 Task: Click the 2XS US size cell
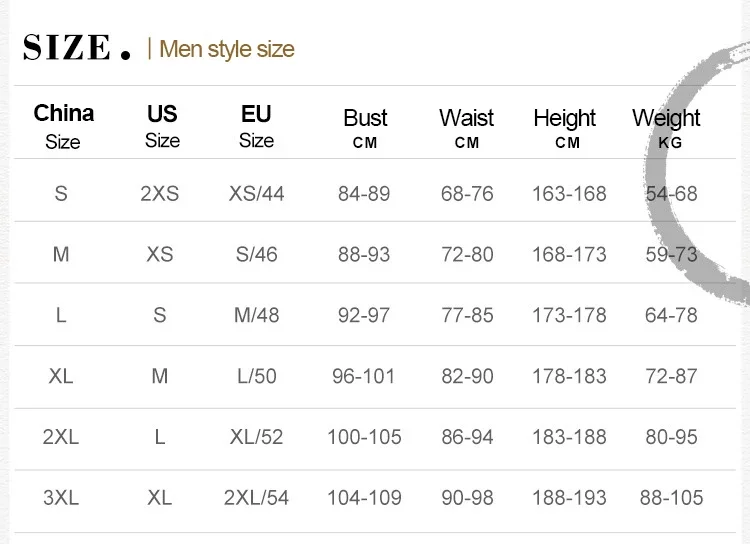click(x=160, y=193)
